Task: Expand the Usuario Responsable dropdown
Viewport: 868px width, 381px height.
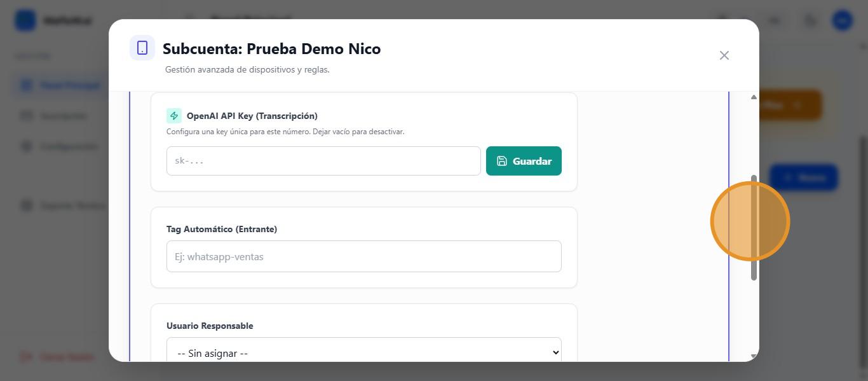Action: tap(363, 352)
